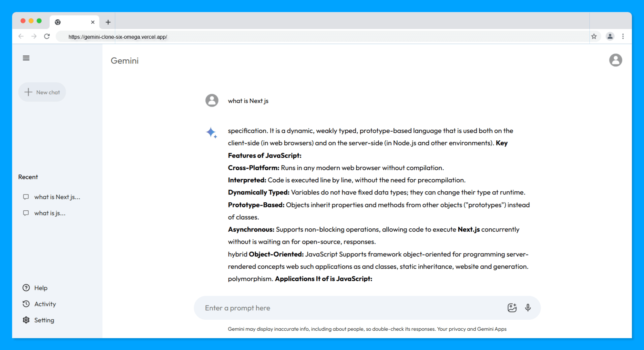Click the bold text 'Cross-Platform:'

pyautogui.click(x=254, y=168)
